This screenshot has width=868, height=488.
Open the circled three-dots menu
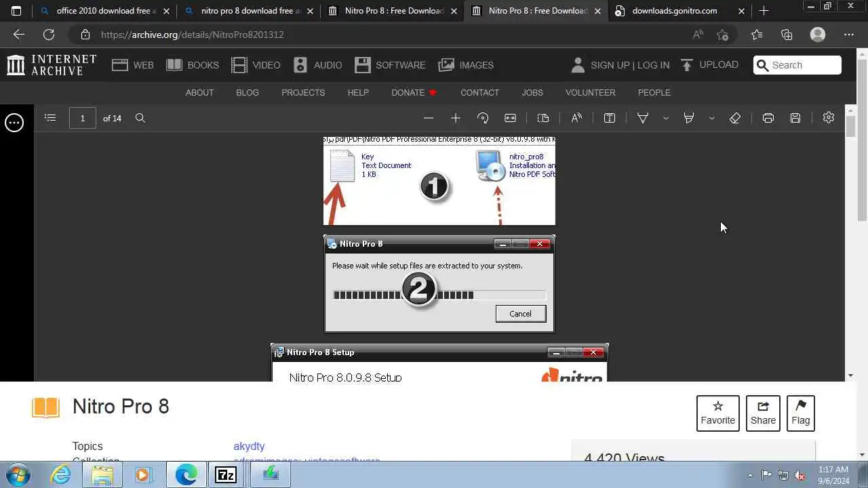point(14,123)
